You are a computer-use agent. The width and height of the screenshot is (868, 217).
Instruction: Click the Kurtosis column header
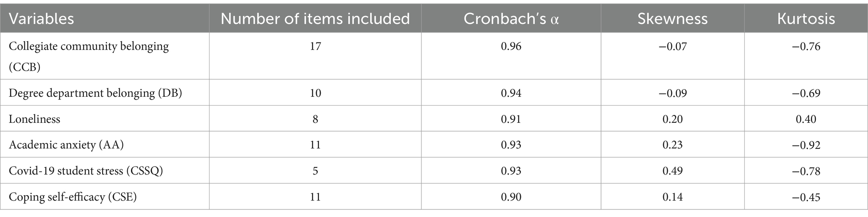point(806,19)
